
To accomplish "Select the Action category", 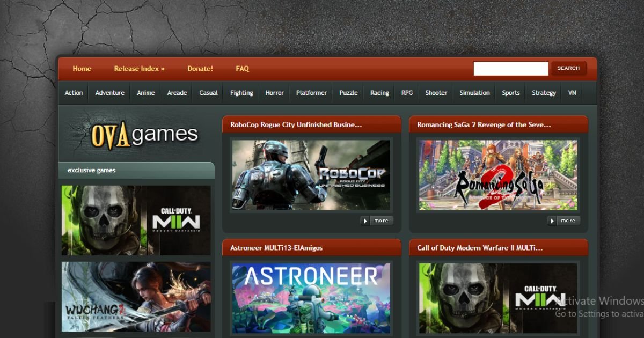I will tap(74, 93).
